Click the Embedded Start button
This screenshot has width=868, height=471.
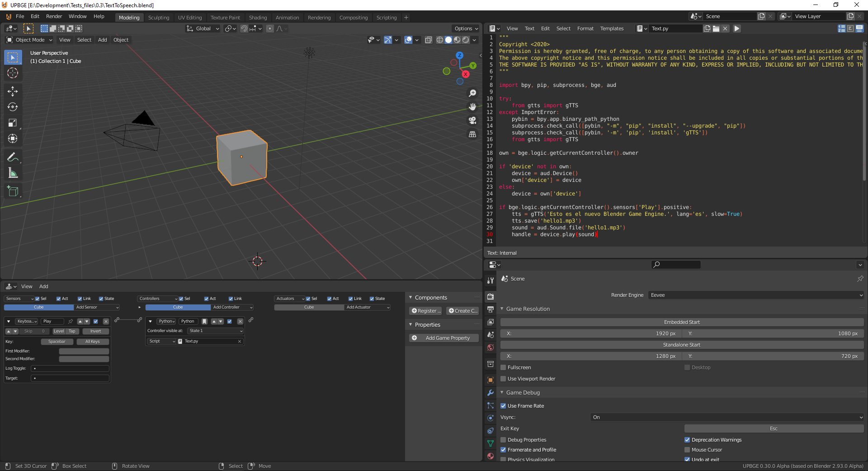click(682, 322)
